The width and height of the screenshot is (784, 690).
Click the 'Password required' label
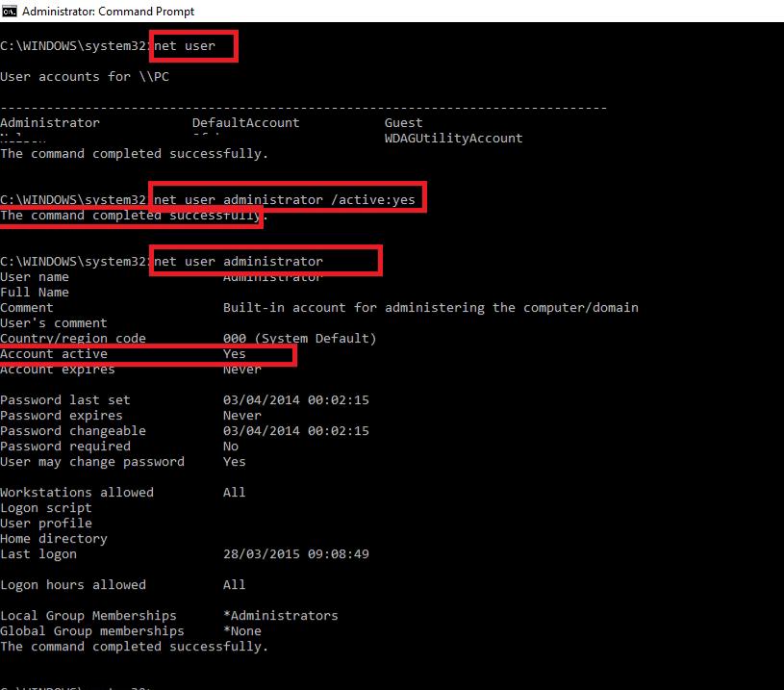(65, 447)
